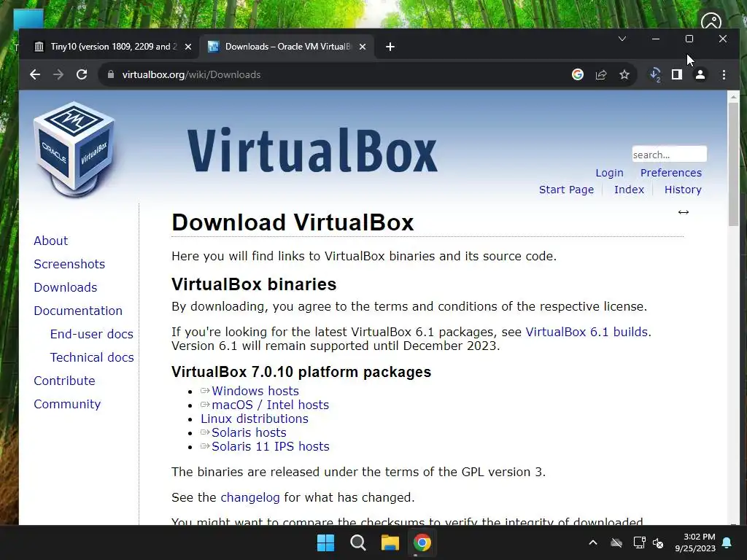
Task: Open the Index page
Action: tap(629, 190)
